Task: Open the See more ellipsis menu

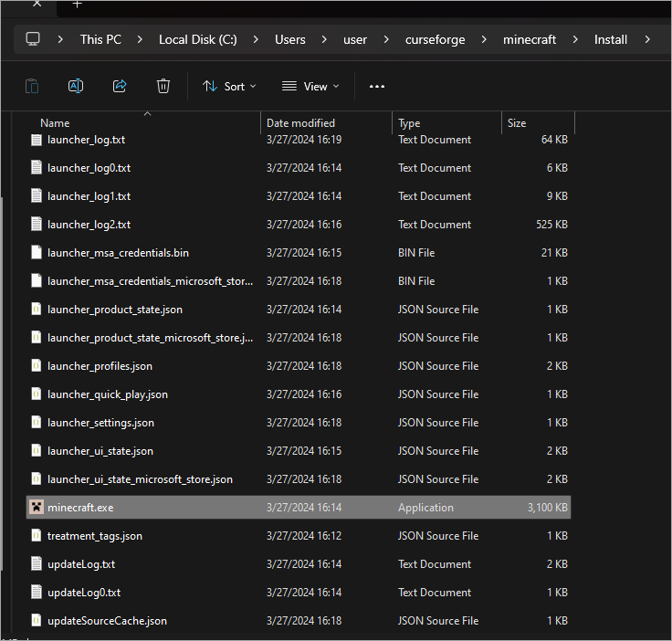Action: point(377,87)
